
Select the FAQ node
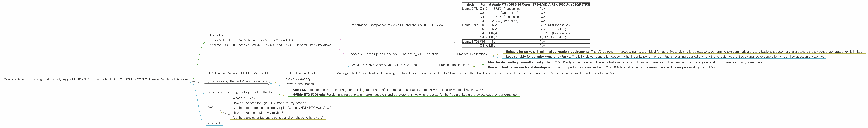210,108
